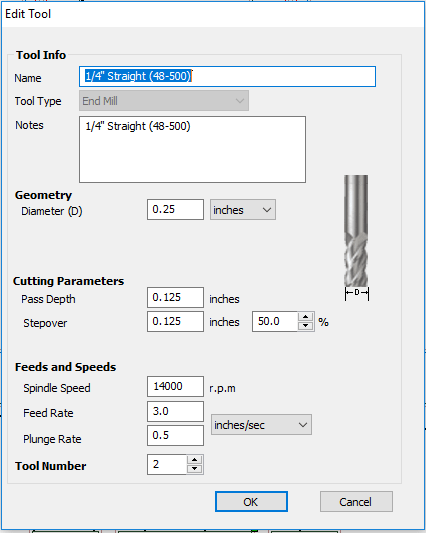Increase the Tool Number with up arrow
This screenshot has width=426, height=533.
(x=194, y=460)
